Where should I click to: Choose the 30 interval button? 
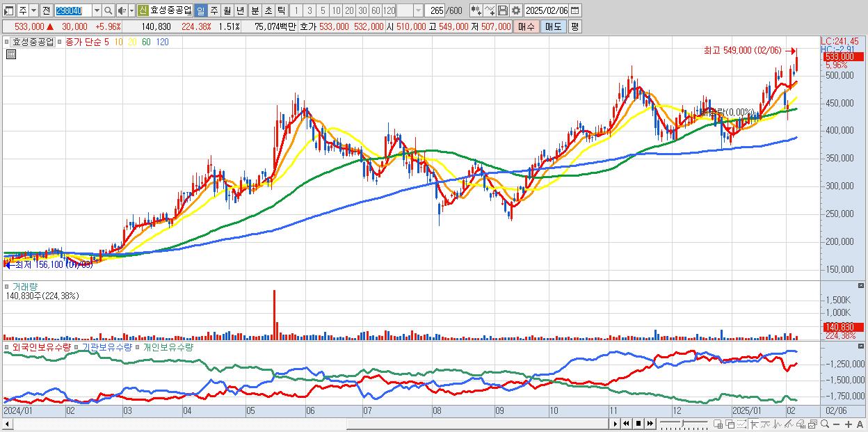pyautogui.click(x=362, y=11)
